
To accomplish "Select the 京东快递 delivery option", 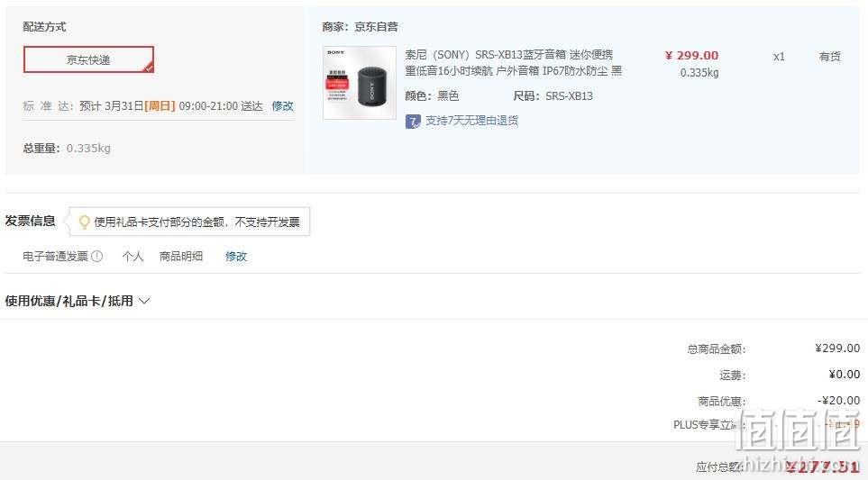I will (88, 59).
